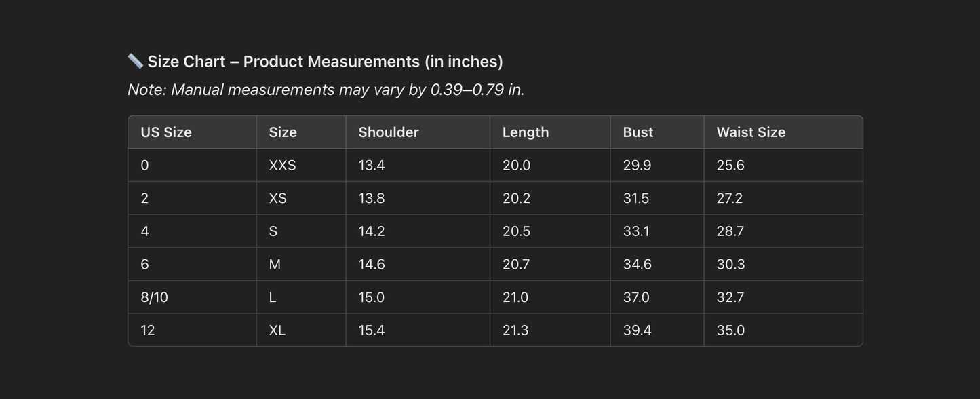The width and height of the screenshot is (980, 399).
Task: Select the XL size cell
Action: coord(277,330)
